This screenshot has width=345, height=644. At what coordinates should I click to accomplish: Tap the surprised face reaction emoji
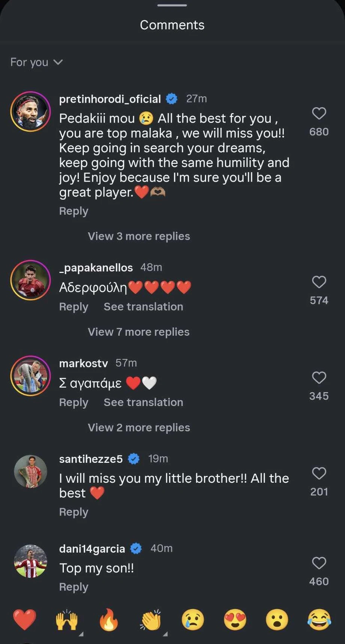click(277, 620)
